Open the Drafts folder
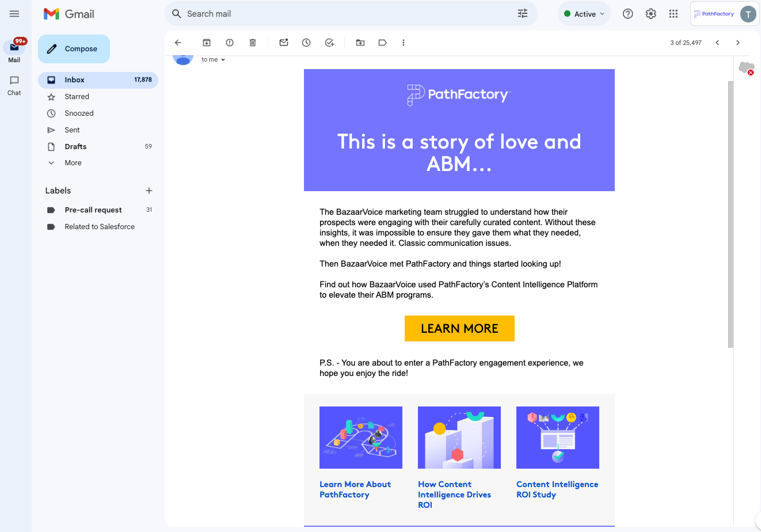The image size is (761, 532). (x=75, y=147)
